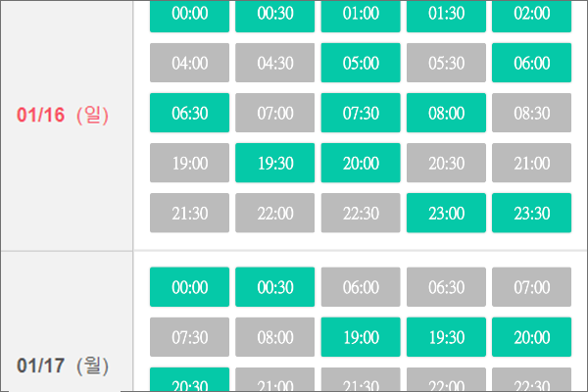The image size is (588, 392).
Task: Click the 01/16 Sunday date label
Action: pyautogui.click(x=63, y=115)
